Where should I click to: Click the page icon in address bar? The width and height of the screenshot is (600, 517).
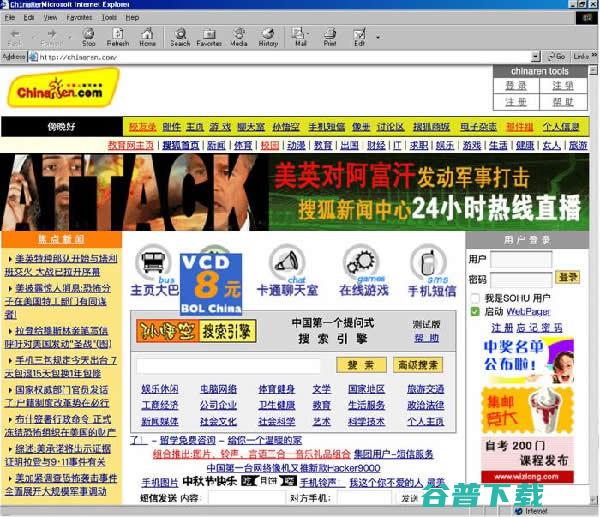click(33, 57)
